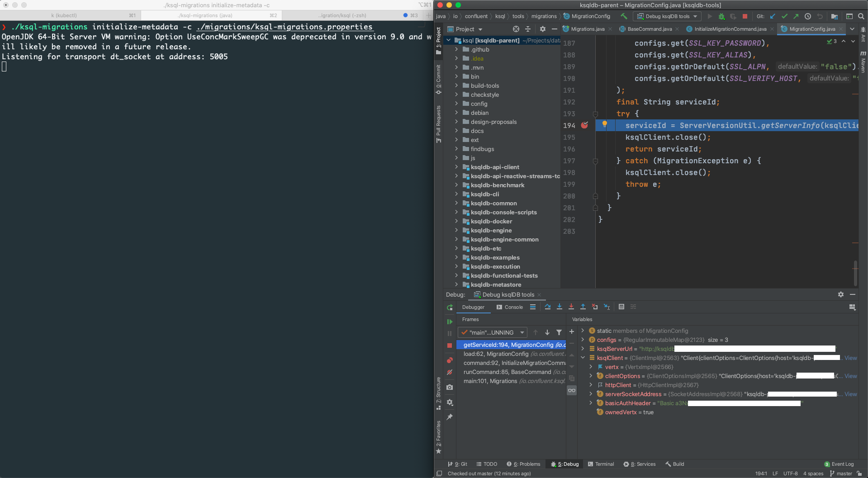The image size is (868, 478).
Task: Open Search Everywhere with the magnifier icon
Action: (861, 16)
